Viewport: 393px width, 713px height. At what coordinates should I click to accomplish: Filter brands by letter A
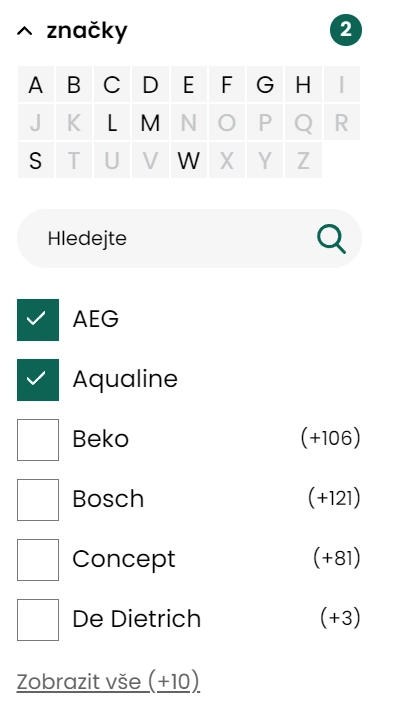click(36, 84)
